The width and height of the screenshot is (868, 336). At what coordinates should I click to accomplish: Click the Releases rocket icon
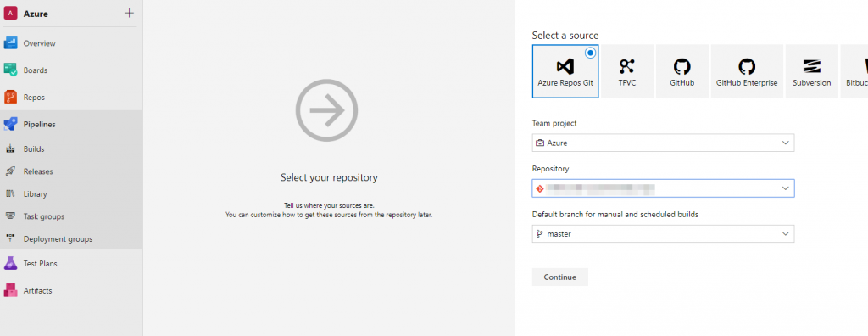pyautogui.click(x=10, y=171)
